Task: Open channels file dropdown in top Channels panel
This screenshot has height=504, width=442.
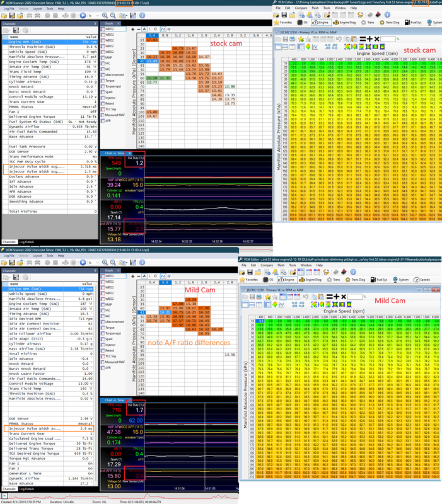Action: click(x=6, y=30)
